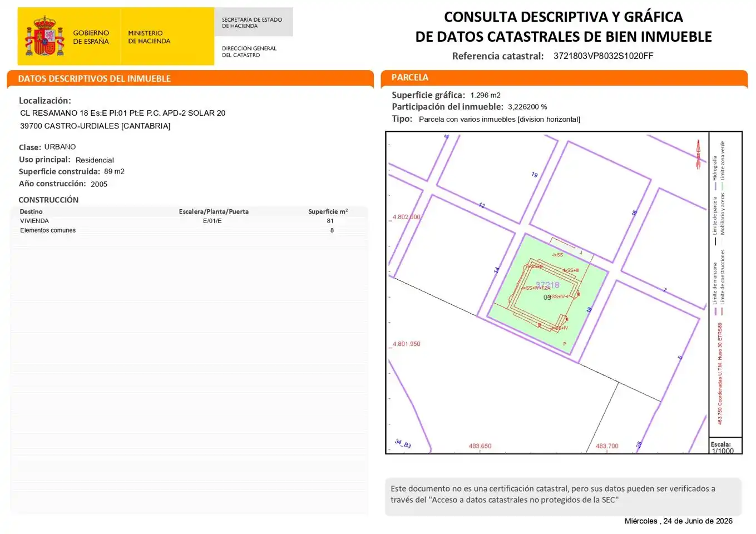The height and width of the screenshot is (534, 756).
Task: Click the 'Año construcción:' label
Action: 52,184
